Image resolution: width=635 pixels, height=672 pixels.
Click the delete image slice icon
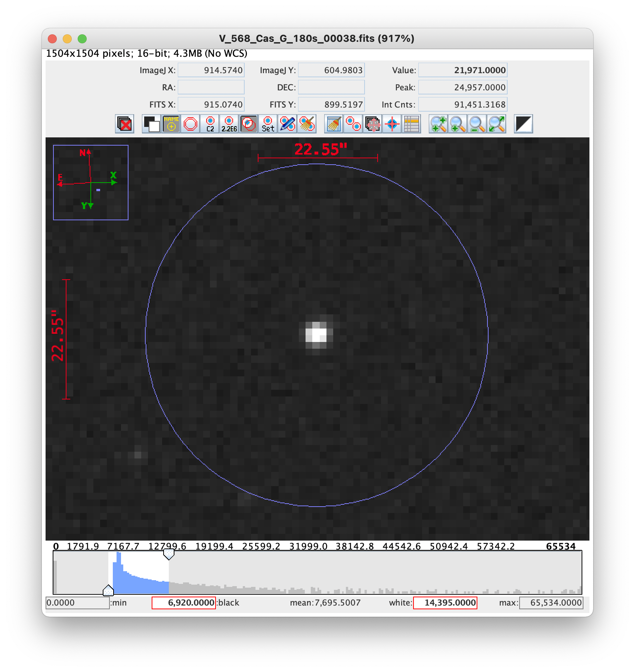click(x=124, y=124)
